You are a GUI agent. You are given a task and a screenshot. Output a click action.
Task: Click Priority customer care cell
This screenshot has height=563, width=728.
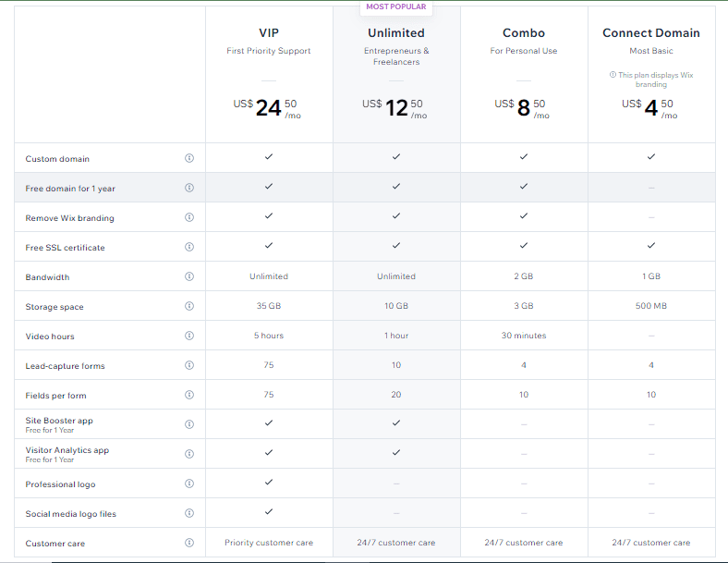pyautogui.click(x=269, y=543)
